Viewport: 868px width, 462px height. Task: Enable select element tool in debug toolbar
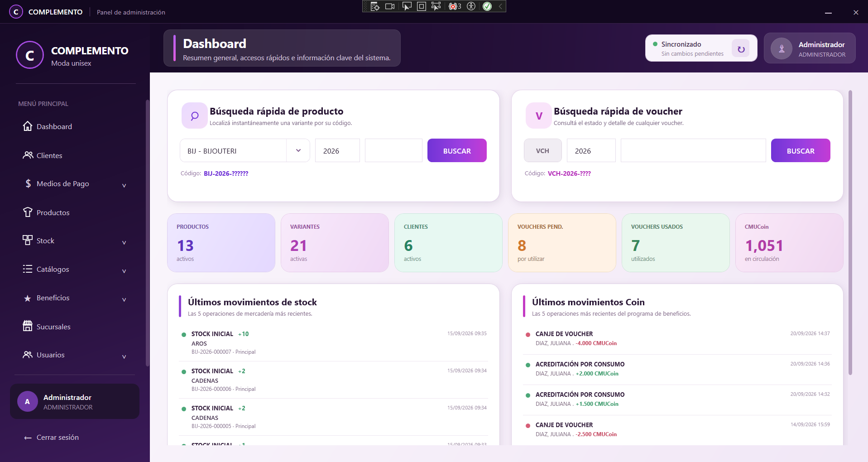tap(407, 6)
